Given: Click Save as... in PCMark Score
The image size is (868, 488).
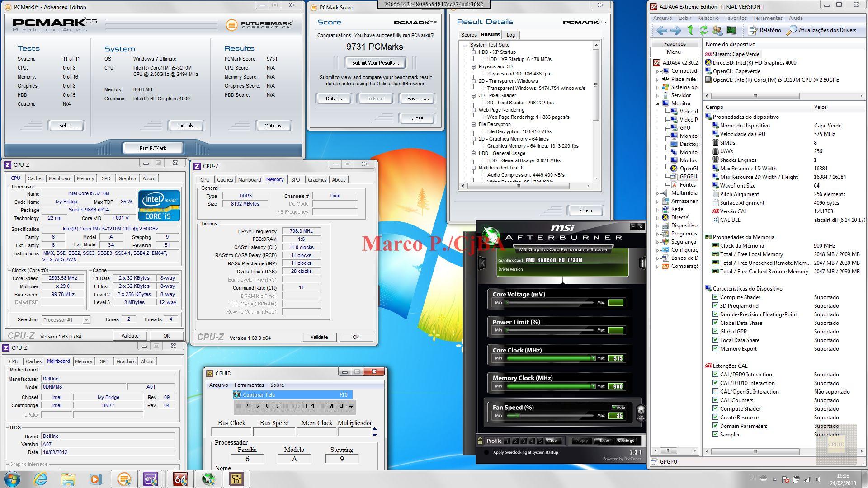Looking at the screenshot, I should click(x=418, y=99).
